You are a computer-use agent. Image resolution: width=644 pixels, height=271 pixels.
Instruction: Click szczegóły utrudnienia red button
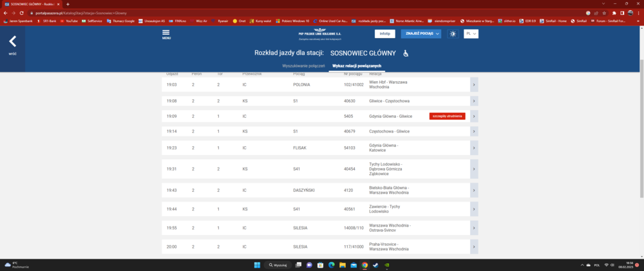(447, 116)
